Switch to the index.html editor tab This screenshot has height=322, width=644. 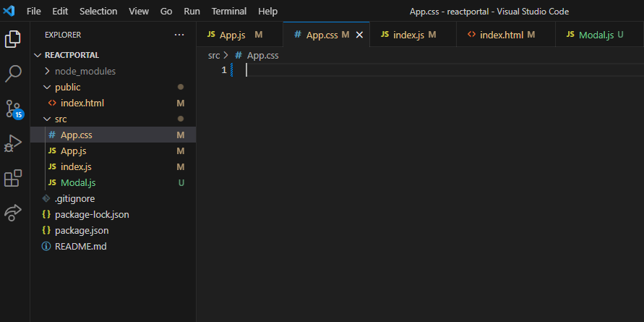(506, 35)
